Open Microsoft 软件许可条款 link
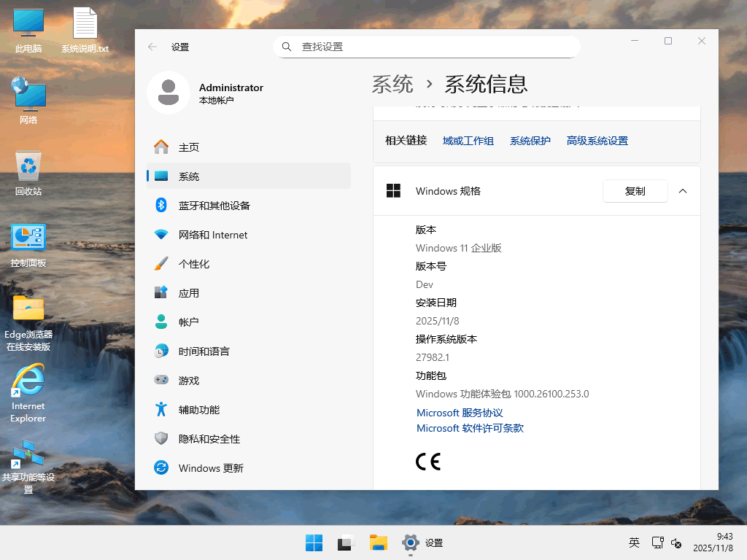This screenshot has height=560, width=747. pyautogui.click(x=470, y=428)
